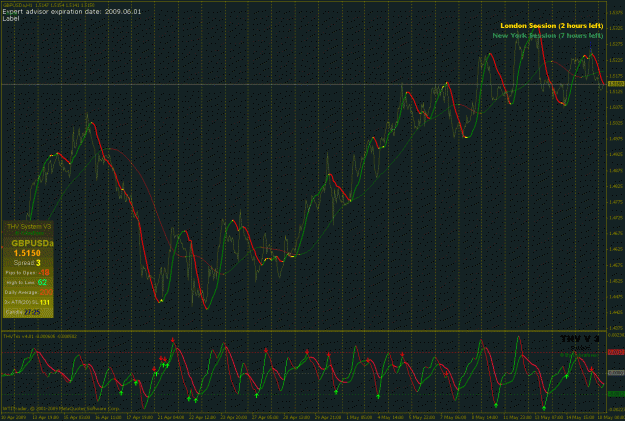Click the 'GBPUSDa' symbol name in the info panel

pos(32,243)
